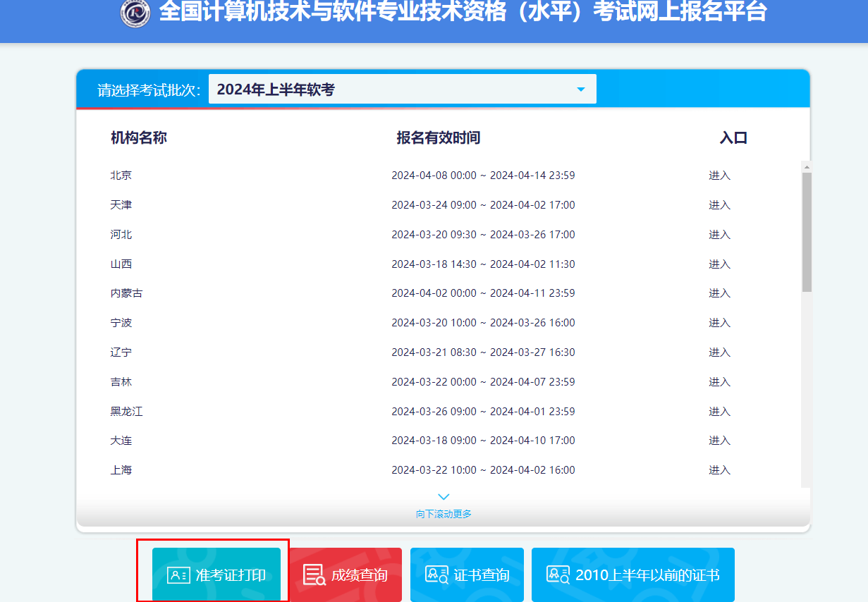Screen dimensions: 868x602
Task: Click the down chevron above 向下滚动更多
Action: point(444,497)
